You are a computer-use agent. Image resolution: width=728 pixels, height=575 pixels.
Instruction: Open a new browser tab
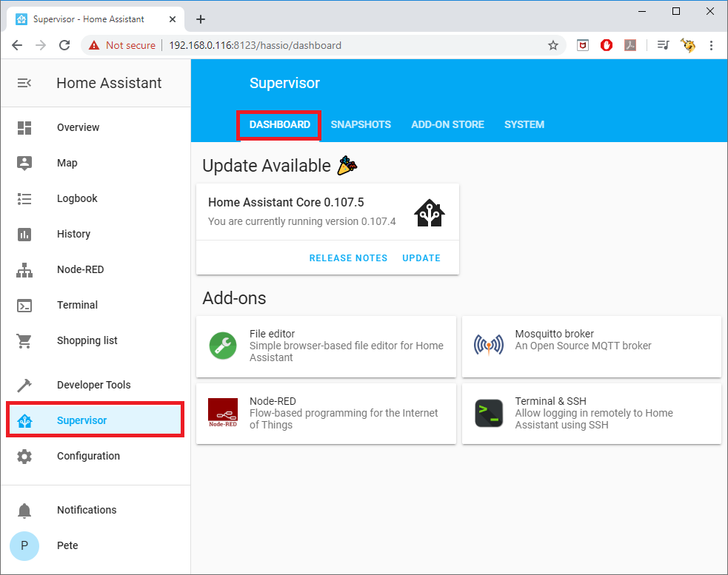coord(200,19)
